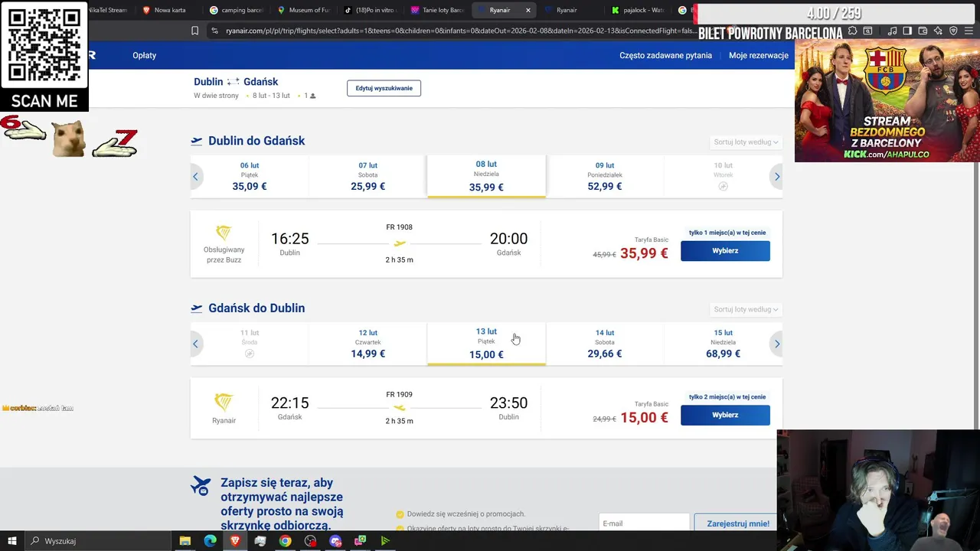The image size is (980, 551).
Task: Close the active Ryanair tab
Action: [528, 10]
